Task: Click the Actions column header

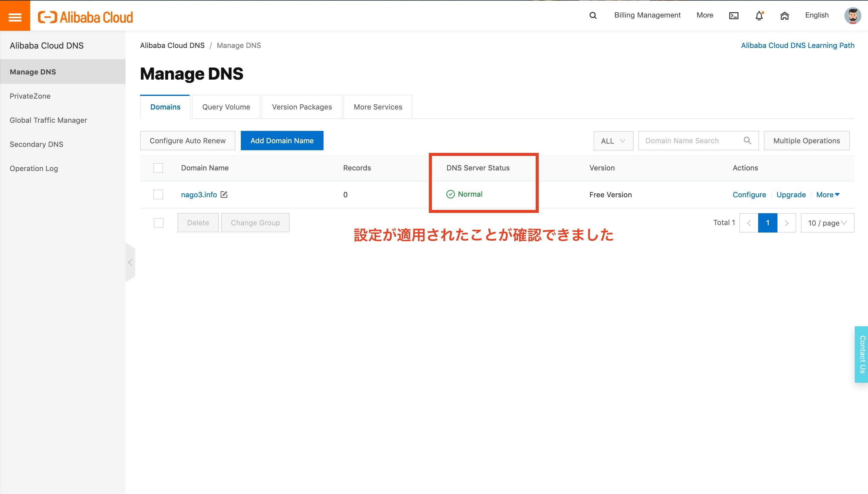Action: click(745, 168)
